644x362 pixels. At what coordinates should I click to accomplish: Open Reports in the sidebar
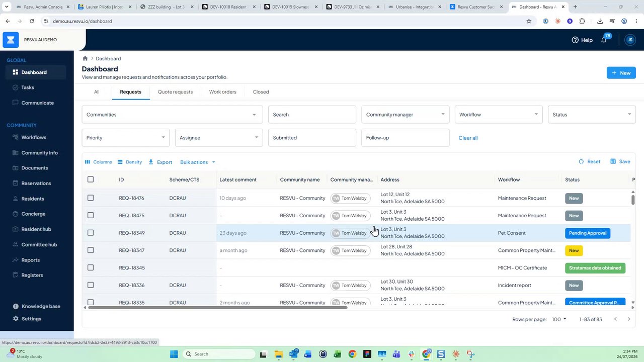coord(30,260)
